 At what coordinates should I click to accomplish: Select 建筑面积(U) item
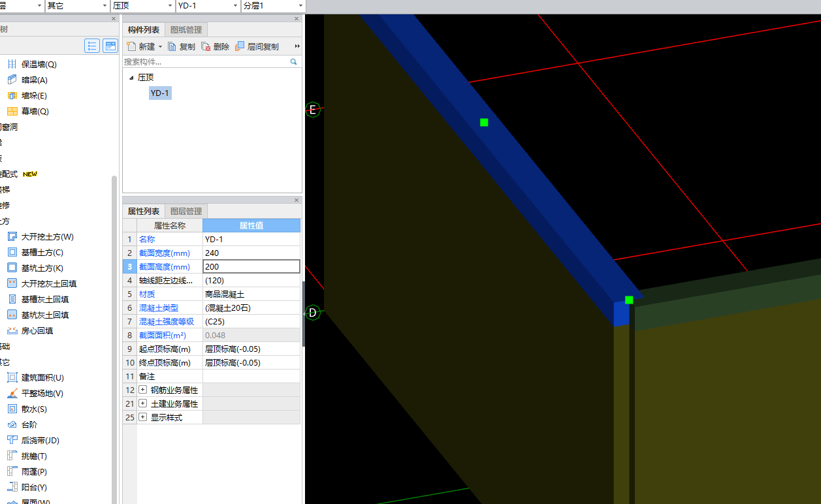pyautogui.click(x=42, y=378)
